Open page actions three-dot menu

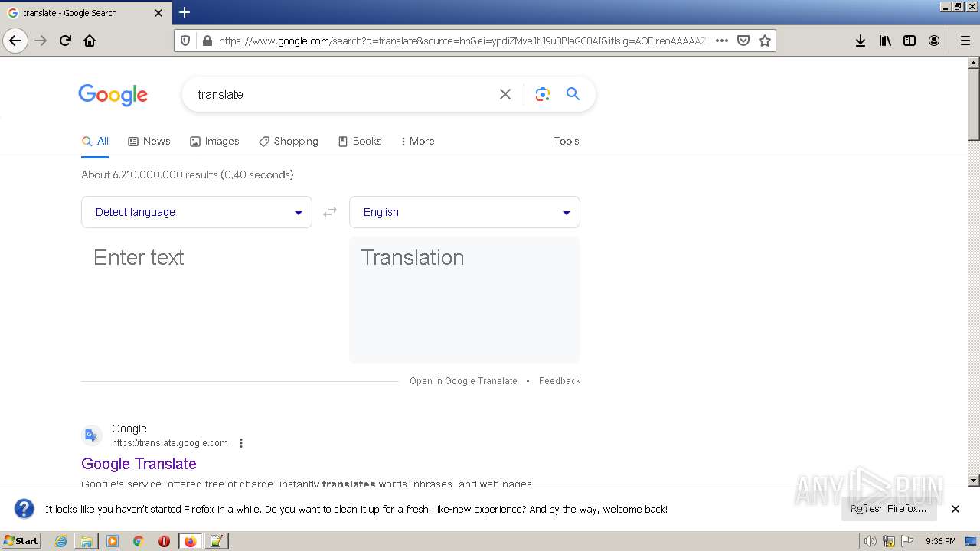point(721,41)
